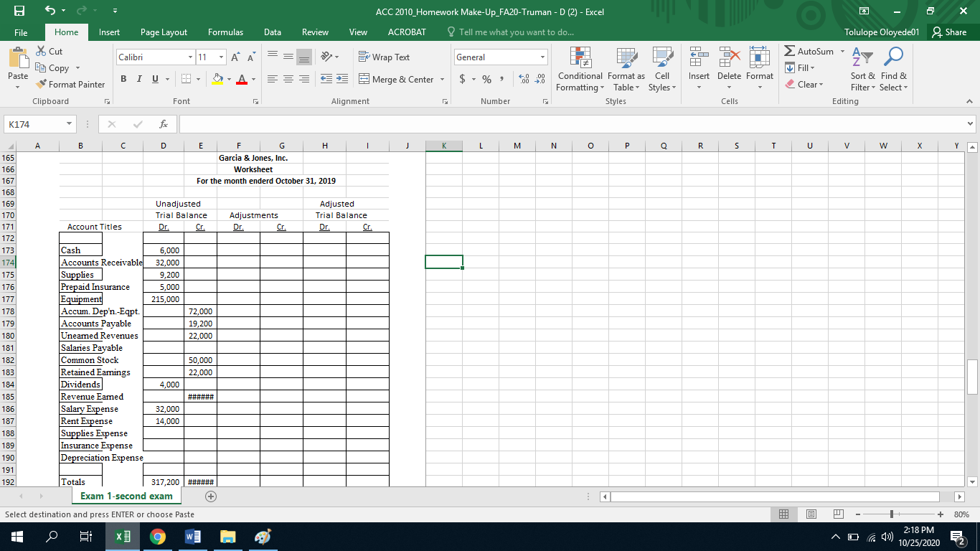980x551 pixels.
Task: Toggle Bold formatting
Action: [x=122, y=79]
